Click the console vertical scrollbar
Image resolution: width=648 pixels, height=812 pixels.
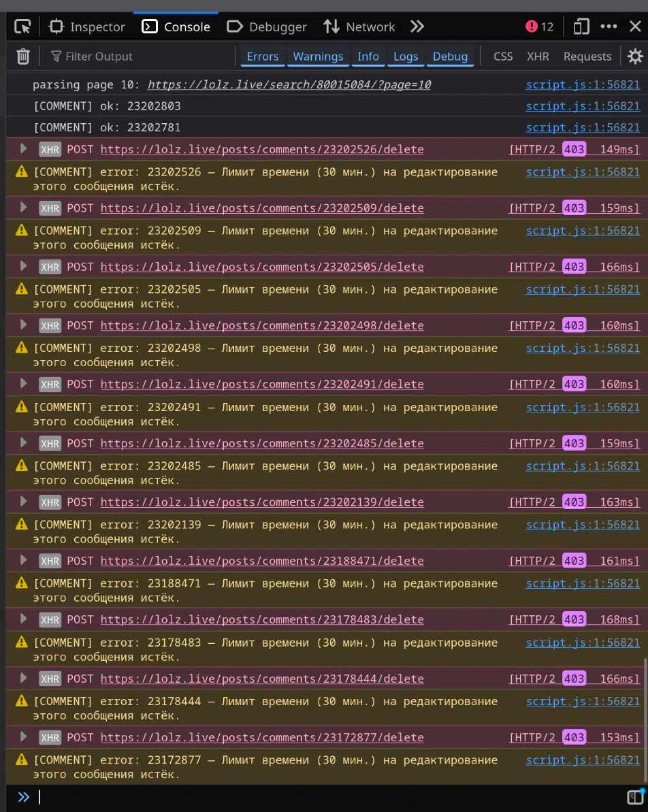[x=645, y=720]
